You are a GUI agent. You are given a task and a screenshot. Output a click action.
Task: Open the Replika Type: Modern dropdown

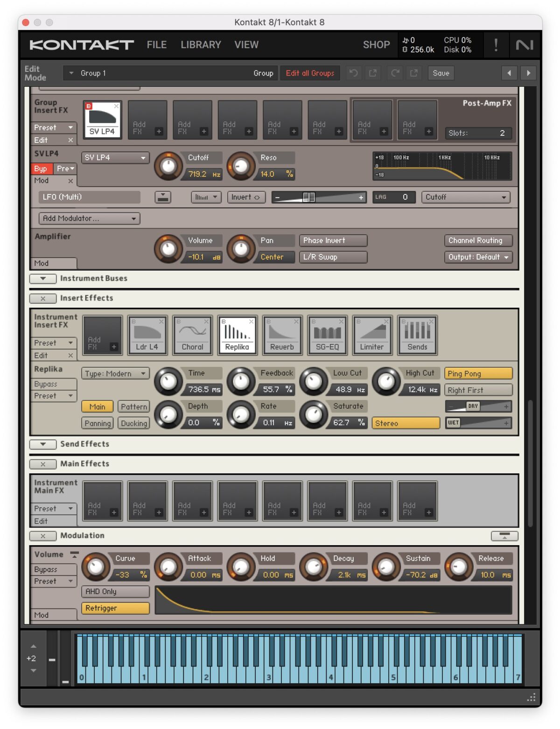115,373
